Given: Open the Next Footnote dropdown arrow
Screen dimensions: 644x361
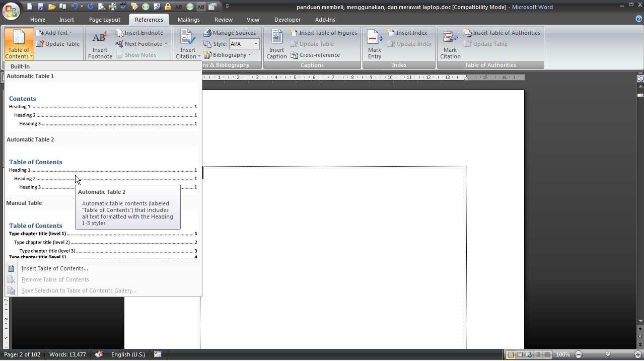Looking at the screenshot, I should (x=166, y=44).
